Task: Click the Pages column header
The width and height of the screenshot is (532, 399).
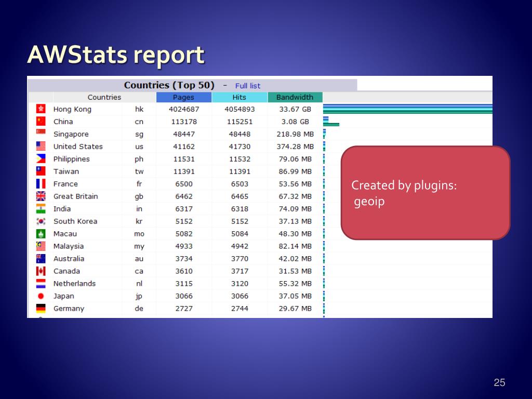Action: tap(183, 97)
